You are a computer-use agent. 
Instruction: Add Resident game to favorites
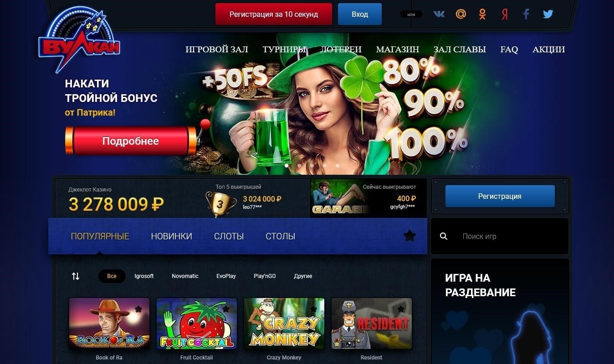(401, 309)
